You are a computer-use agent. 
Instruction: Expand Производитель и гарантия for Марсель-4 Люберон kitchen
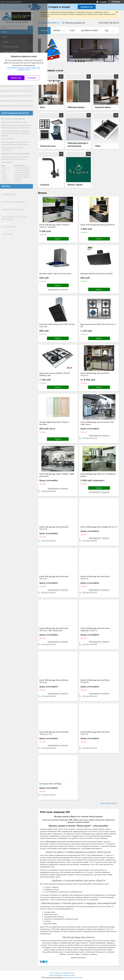99,492
